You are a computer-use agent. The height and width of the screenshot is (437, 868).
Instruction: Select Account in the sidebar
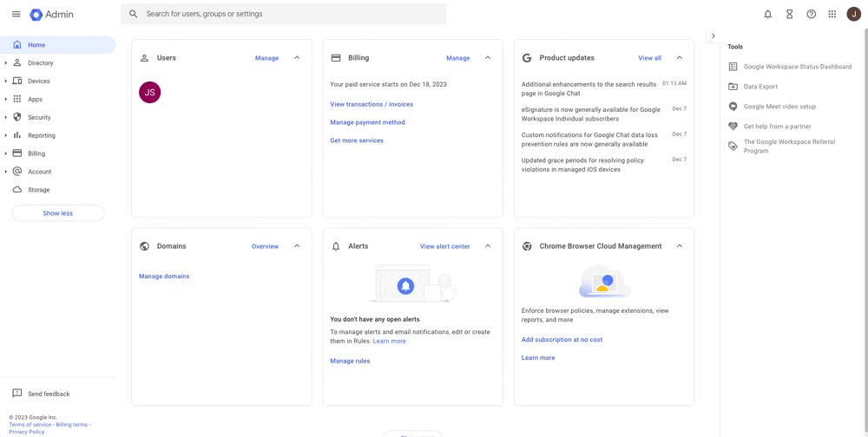(x=57, y=172)
